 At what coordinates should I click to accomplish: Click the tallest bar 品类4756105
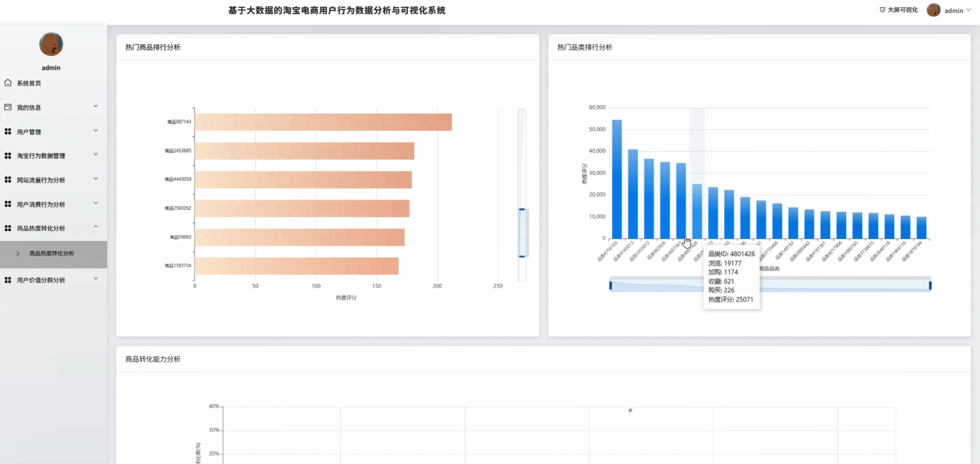tap(617, 179)
